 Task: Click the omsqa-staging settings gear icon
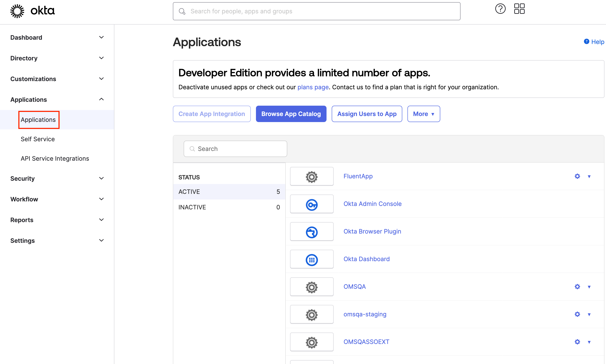tap(578, 314)
